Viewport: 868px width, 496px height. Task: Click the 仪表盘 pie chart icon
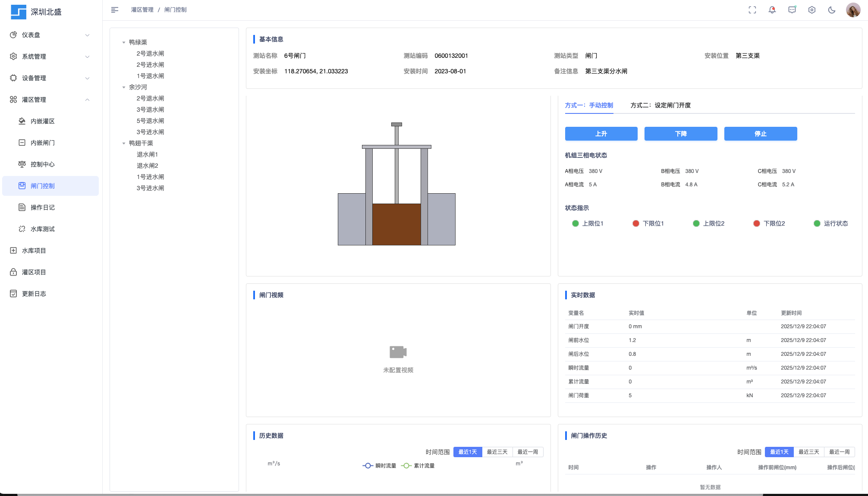pyautogui.click(x=13, y=35)
